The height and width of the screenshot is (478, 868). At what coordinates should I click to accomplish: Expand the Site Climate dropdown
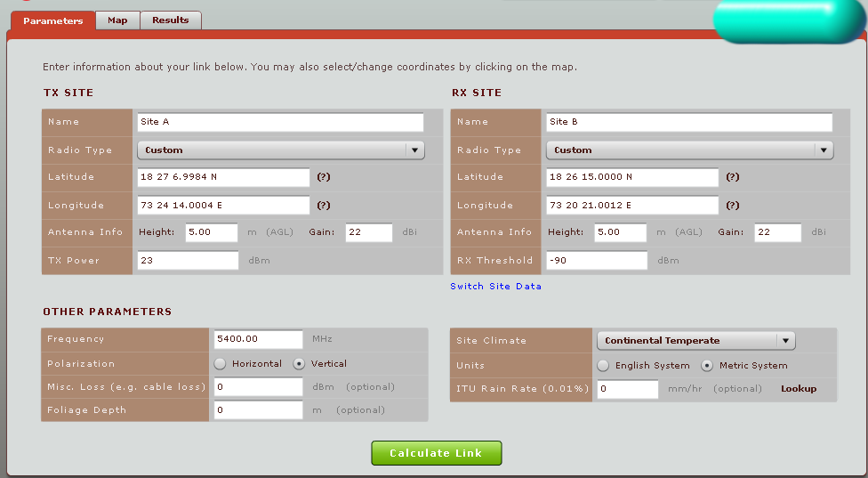(695, 341)
